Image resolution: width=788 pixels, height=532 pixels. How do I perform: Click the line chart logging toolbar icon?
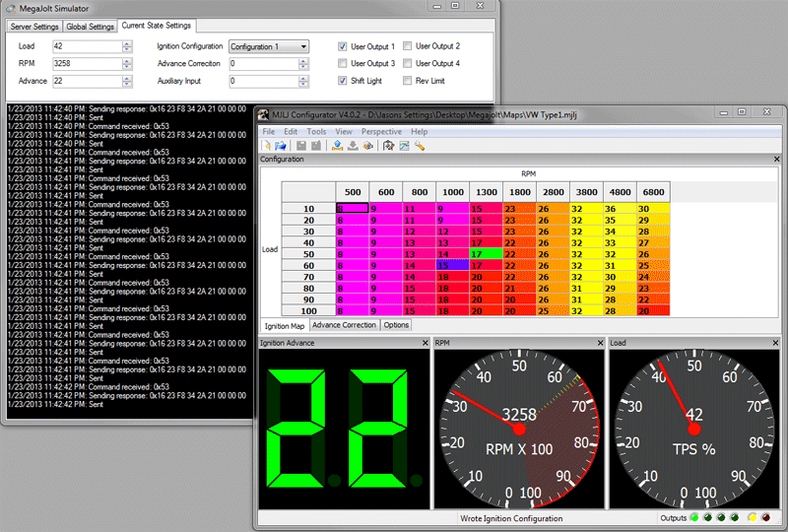pyautogui.click(x=404, y=146)
